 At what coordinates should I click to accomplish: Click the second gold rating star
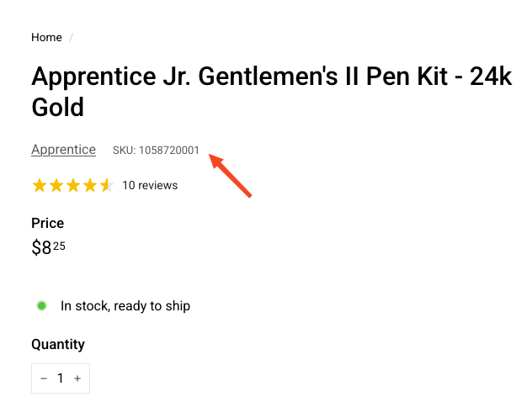click(56, 185)
